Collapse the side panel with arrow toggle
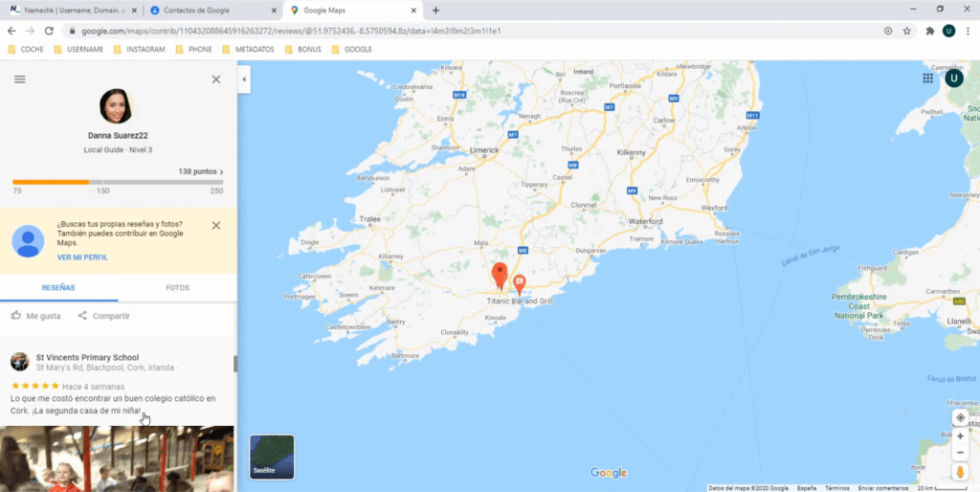The height and width of the screenshot is (492, 980). click(244, 79)
